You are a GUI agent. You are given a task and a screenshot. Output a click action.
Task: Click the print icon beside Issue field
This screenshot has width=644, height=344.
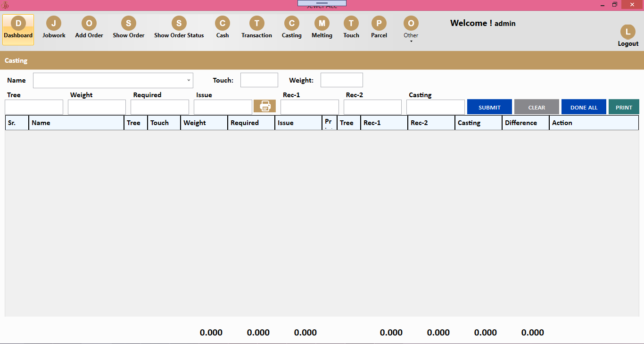click(x=264, y=106)
